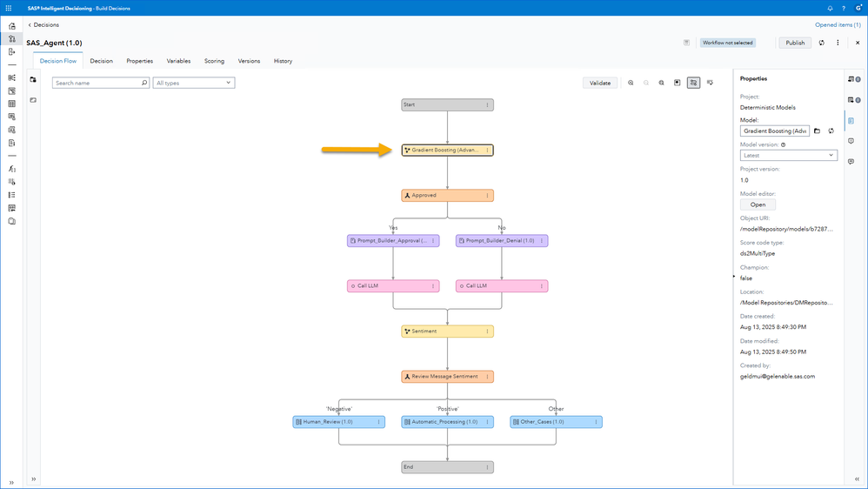The image size is (868, 489).
Task: Click the refresh icon next to Publish
Action: click(822, 43)
